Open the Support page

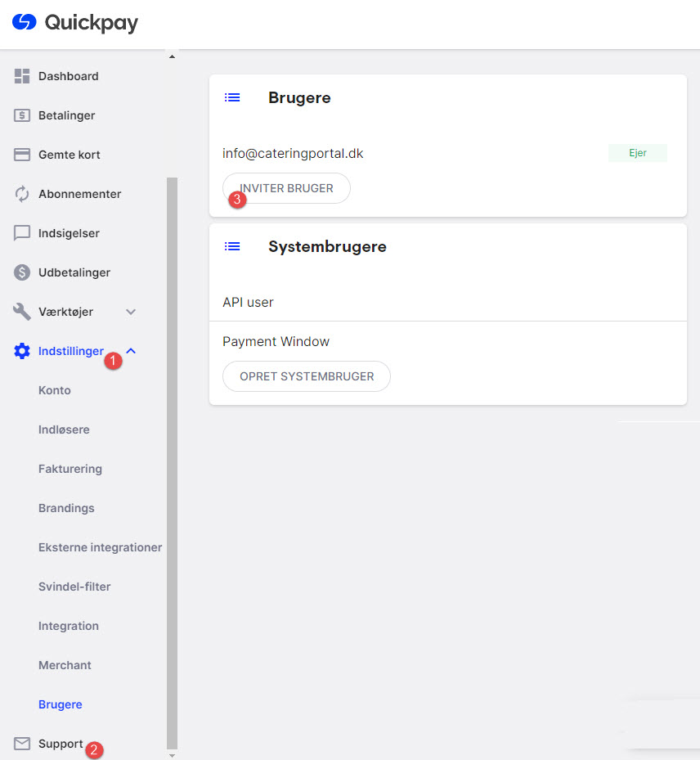61,744
